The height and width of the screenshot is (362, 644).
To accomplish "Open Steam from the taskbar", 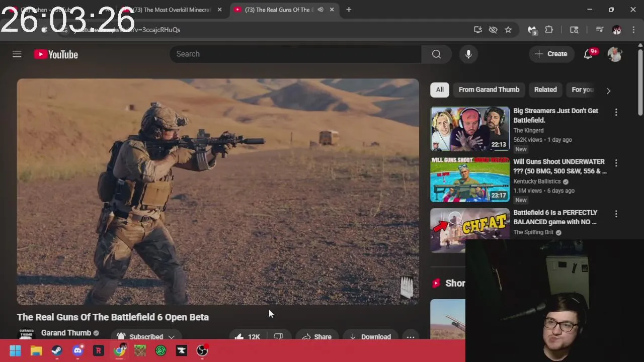I will point(57,350).
